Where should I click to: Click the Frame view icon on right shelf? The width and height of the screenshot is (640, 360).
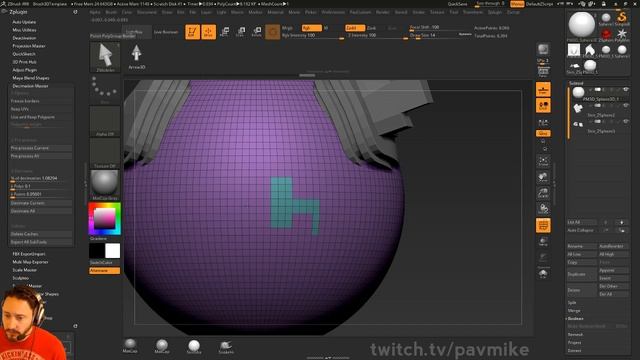tap(543, 162)
